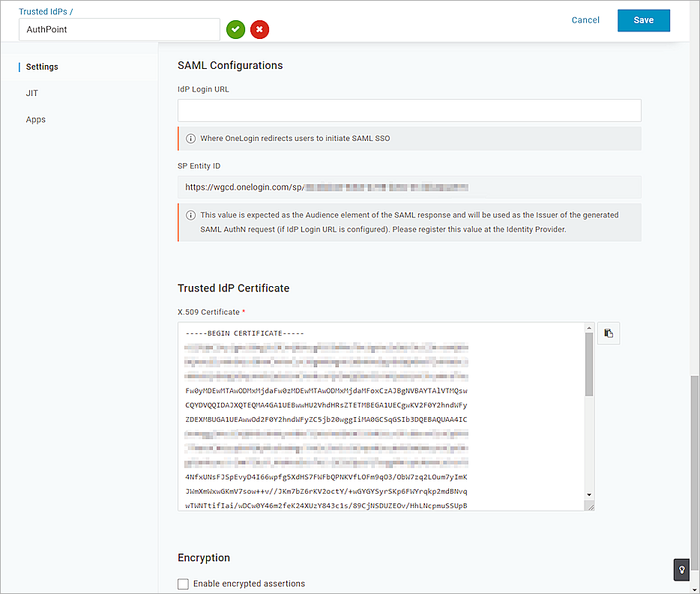The width and height of the screenshot is (700, 594).
Task: Open the lightbulb help widget
Action: pos(681,570)
